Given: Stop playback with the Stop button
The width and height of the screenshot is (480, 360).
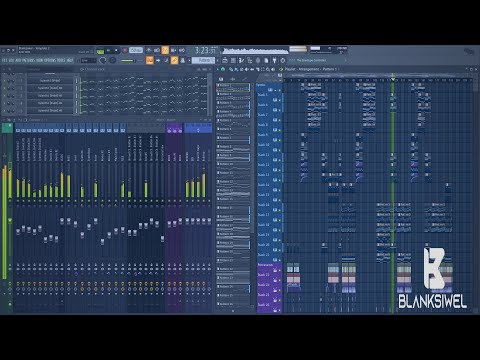Looking at the screenshot, I should tap(116, 51).
